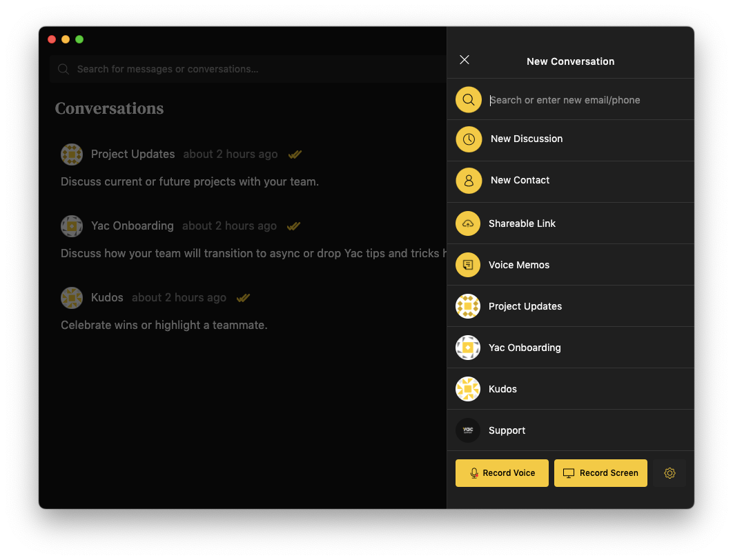Select the New Discussion label
Image resolution: width=733 pixels, height=560 pixels.
click(x=527, y=139)
